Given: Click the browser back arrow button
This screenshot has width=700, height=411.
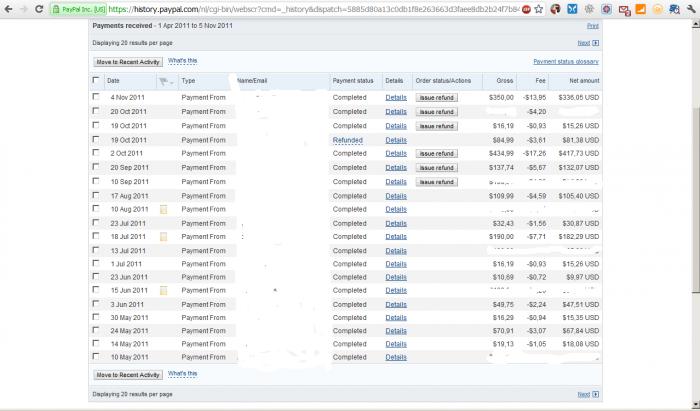Looking at the screenshot, I should [x=9, y=8].
